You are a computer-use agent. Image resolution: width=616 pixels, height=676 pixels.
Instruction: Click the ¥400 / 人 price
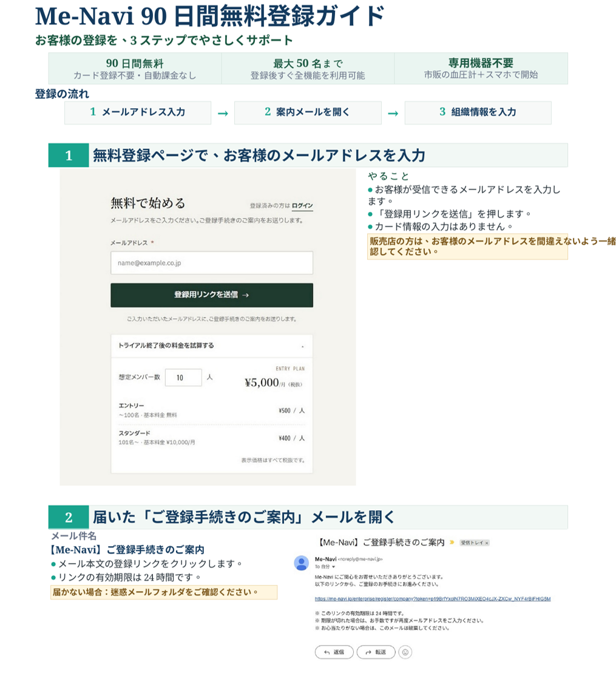(292, 438)
